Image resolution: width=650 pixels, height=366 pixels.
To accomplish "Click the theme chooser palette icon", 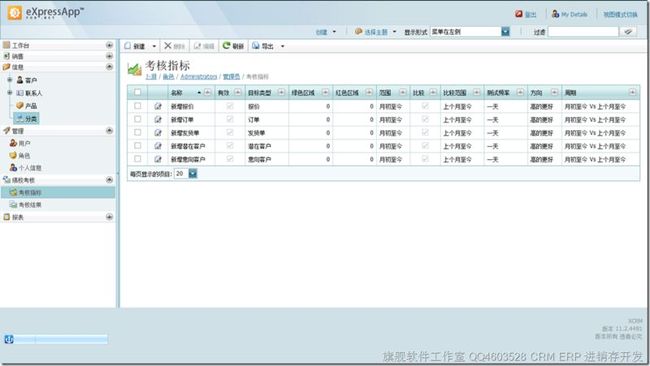I will click(359, 32).
